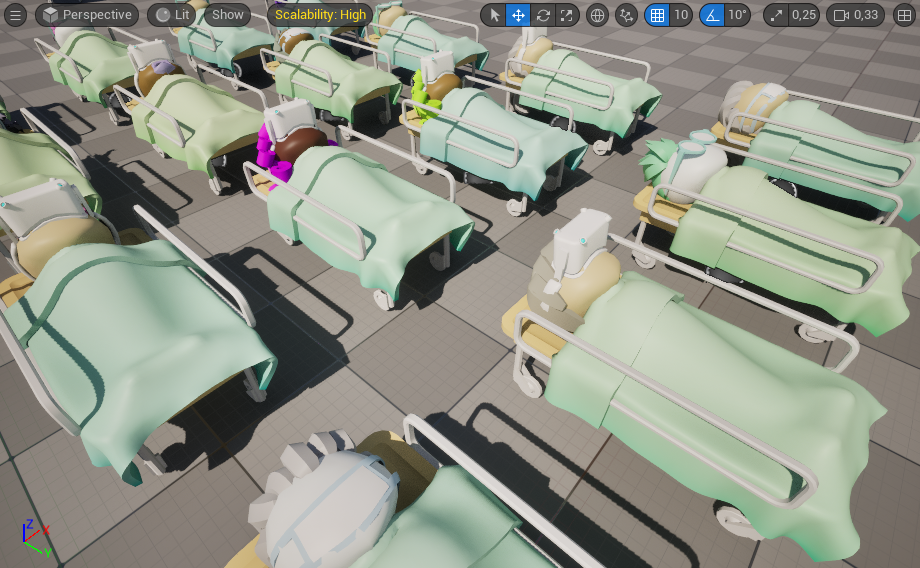Toggle rotation angle snapping

pos(712,15)
